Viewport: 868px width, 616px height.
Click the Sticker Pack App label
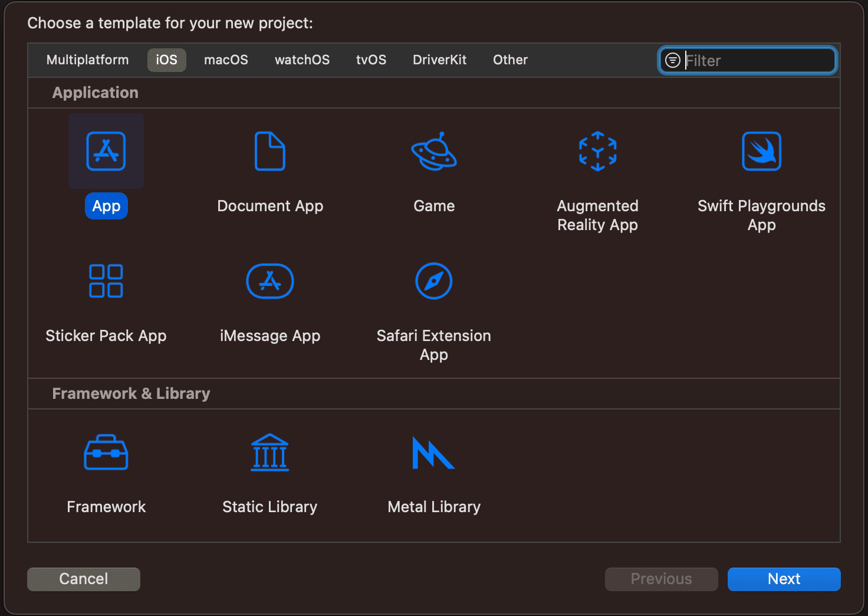pos(106,336)
